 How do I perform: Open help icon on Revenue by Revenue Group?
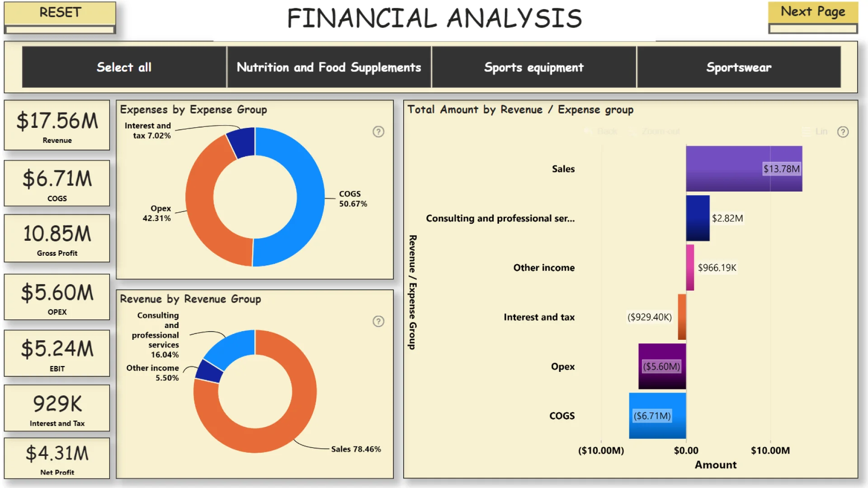pyautogui.click(x=378, y=321)
